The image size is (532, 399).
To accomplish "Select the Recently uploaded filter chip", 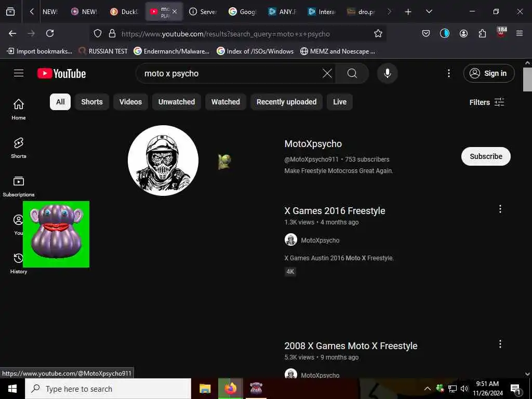I will (286, 102).
